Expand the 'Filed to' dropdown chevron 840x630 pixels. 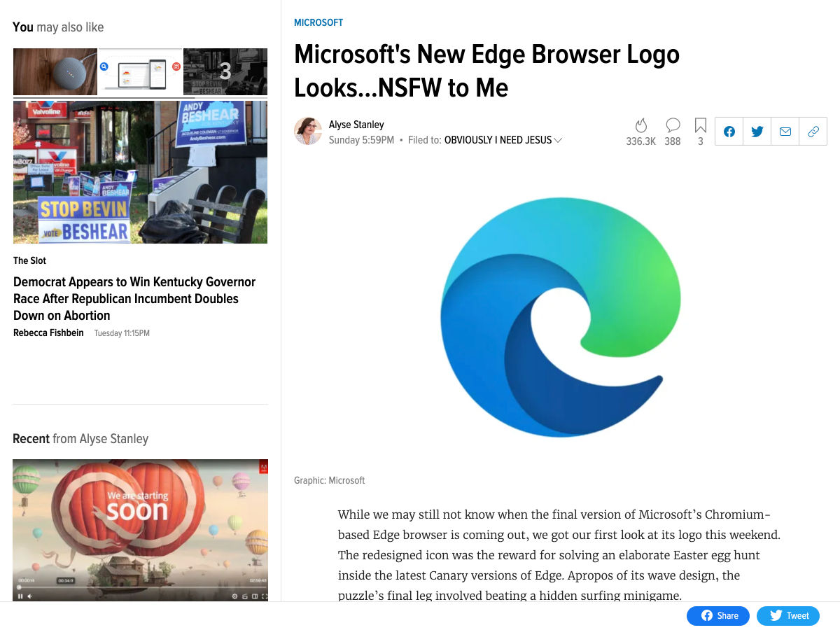pos(558,140)
